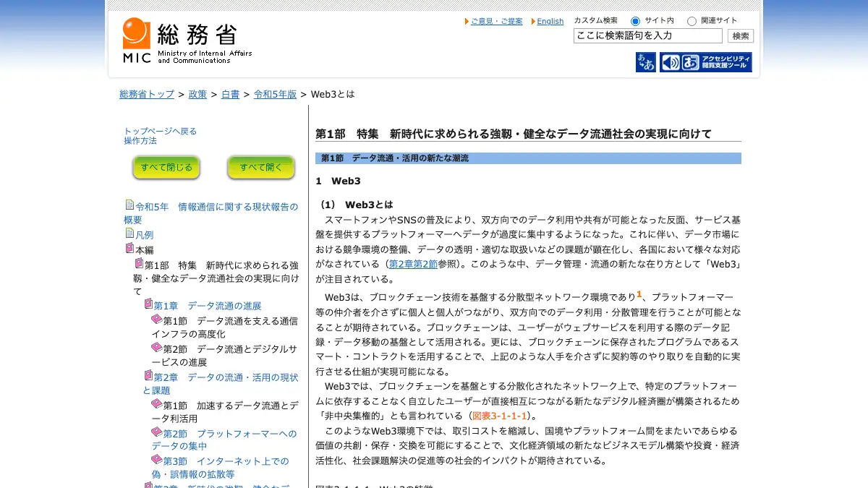
Task: Open 第1節 データ流通を支える通信インフラの高度化
Action: [224, 327]
